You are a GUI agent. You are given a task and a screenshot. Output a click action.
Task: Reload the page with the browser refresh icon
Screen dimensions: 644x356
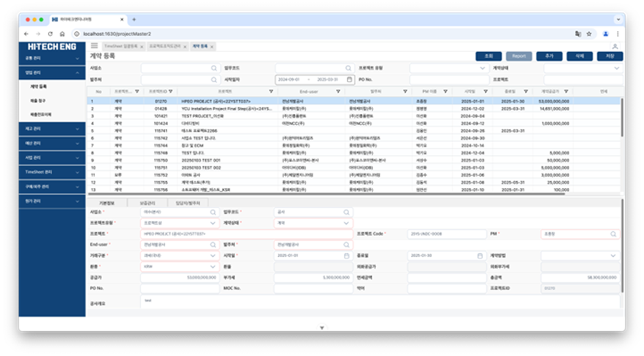coord(50,34)
